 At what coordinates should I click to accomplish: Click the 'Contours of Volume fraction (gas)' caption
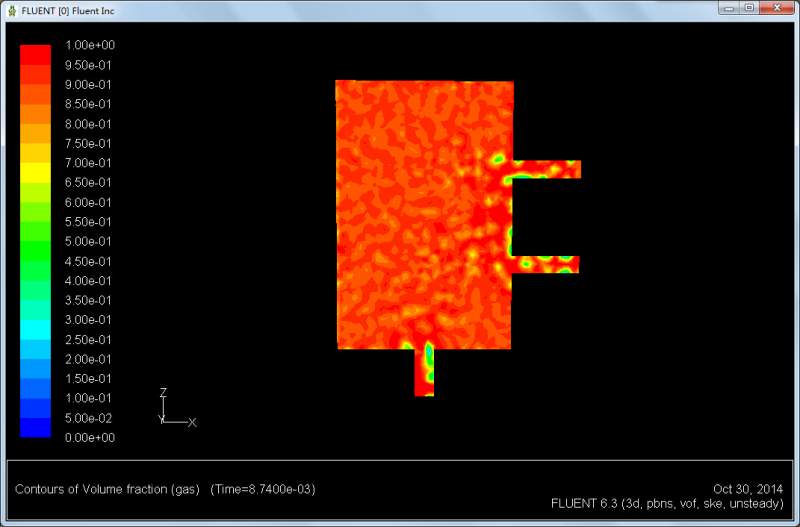[107, 489]
